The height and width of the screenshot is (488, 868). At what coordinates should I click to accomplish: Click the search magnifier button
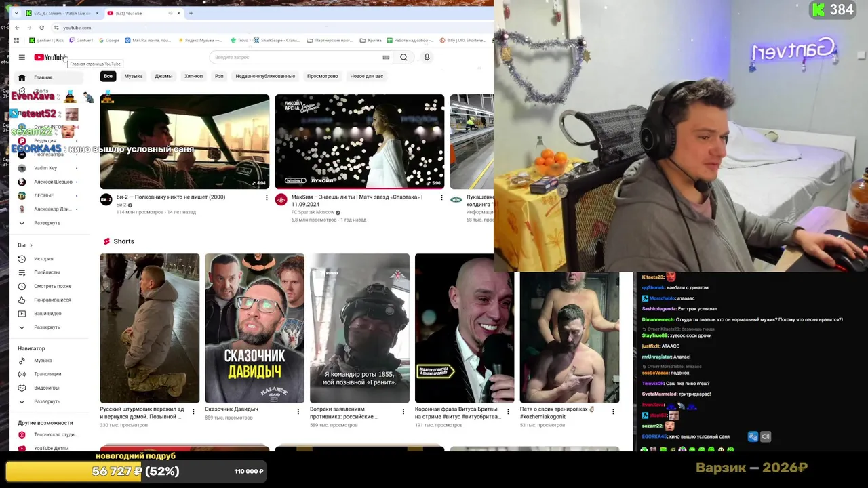403,57
